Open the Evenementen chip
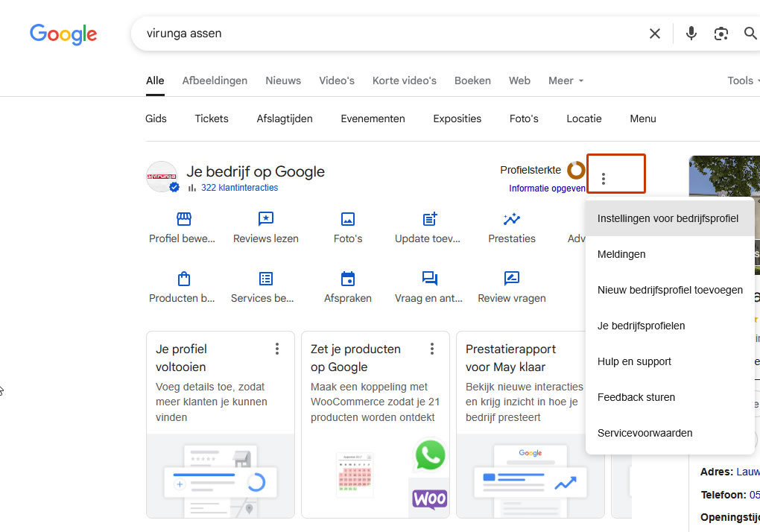The height and width of the screenshot is (532, 760). pos(373,118)
